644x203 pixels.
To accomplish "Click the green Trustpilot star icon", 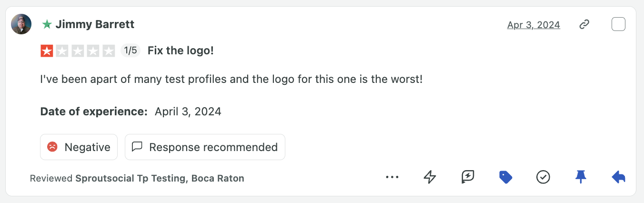I will (47, 24).
